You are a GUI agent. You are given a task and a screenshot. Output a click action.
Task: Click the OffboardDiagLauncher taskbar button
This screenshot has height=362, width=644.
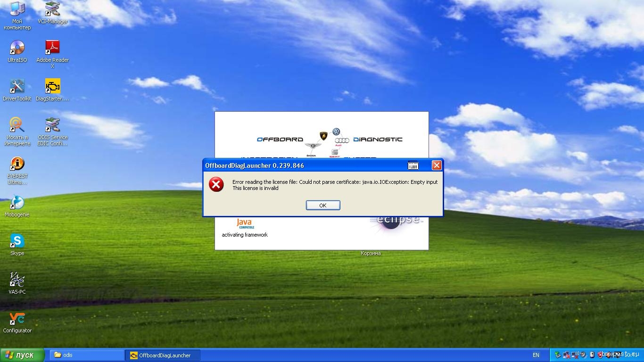coord(163,355)
